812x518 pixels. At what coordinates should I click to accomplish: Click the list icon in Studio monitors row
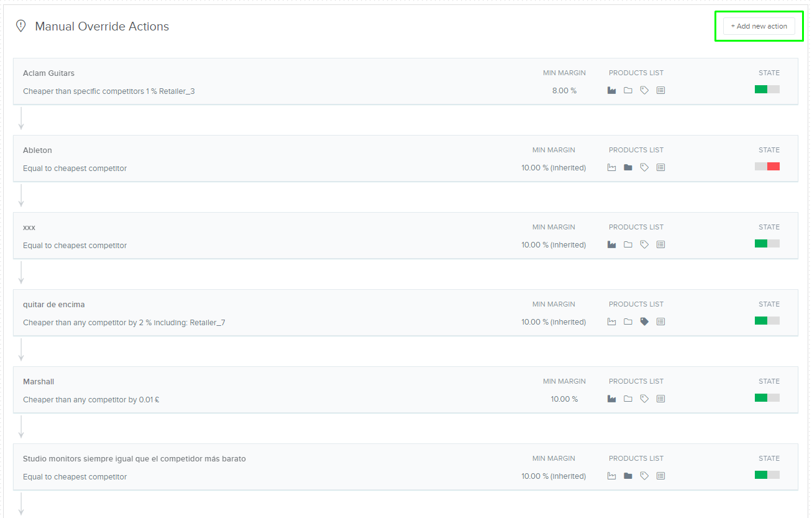[660, 476]
